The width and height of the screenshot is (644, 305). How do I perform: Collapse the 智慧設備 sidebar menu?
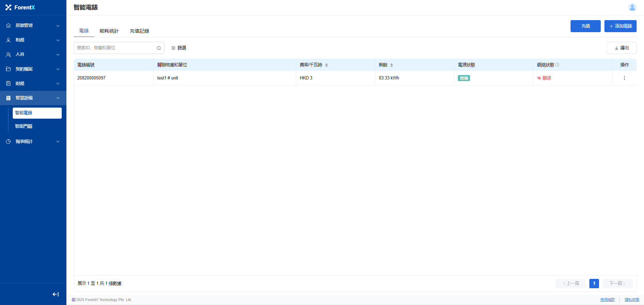coord(33,98)
